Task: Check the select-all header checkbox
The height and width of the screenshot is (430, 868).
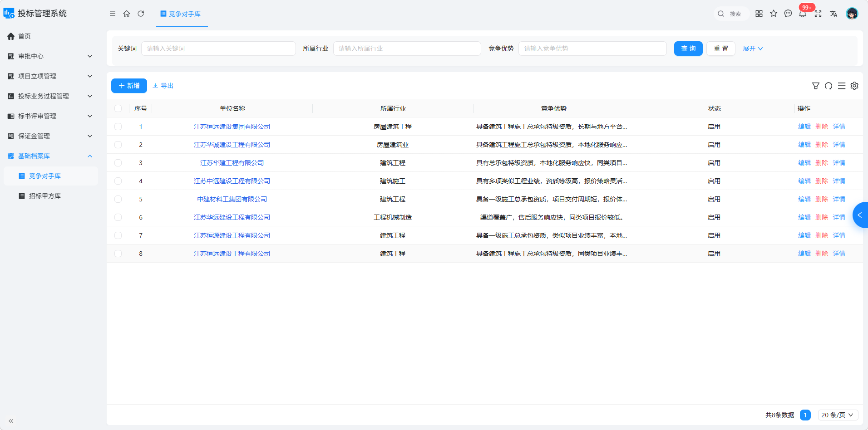Action: click(x=118, y=108)
